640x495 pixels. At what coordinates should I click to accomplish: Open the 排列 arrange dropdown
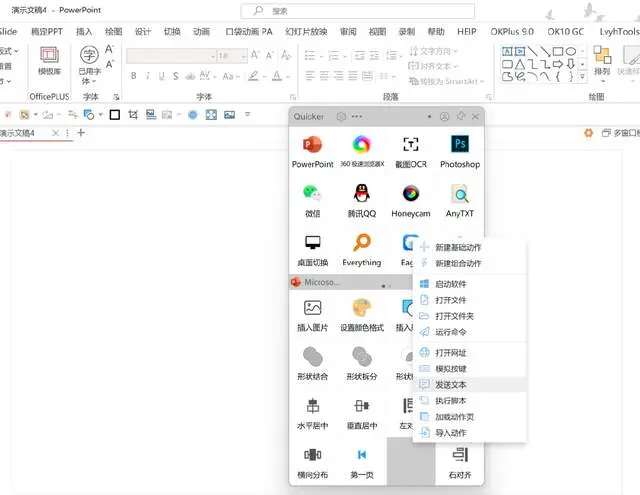point(602,64)
